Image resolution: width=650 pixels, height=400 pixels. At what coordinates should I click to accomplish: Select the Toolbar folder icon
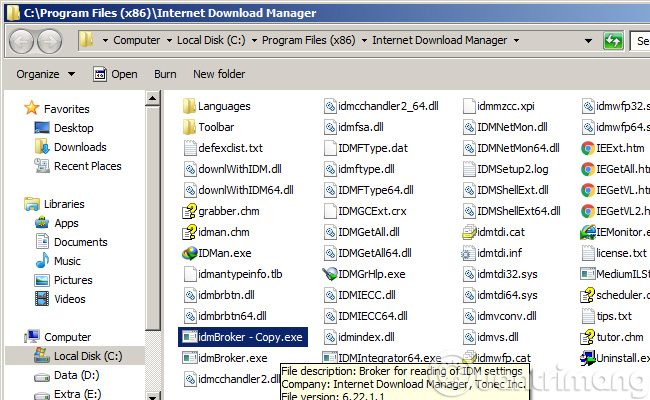pos(189,127)
